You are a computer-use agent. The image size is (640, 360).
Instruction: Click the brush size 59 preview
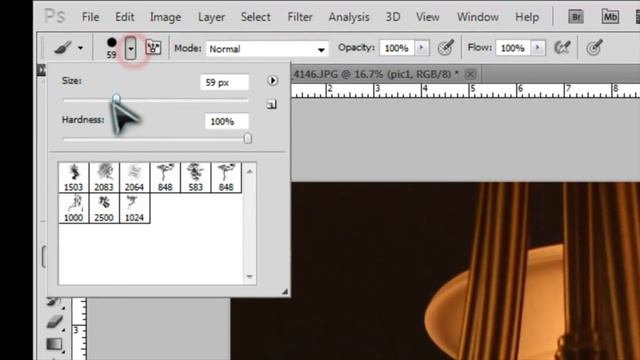(111, 48)
